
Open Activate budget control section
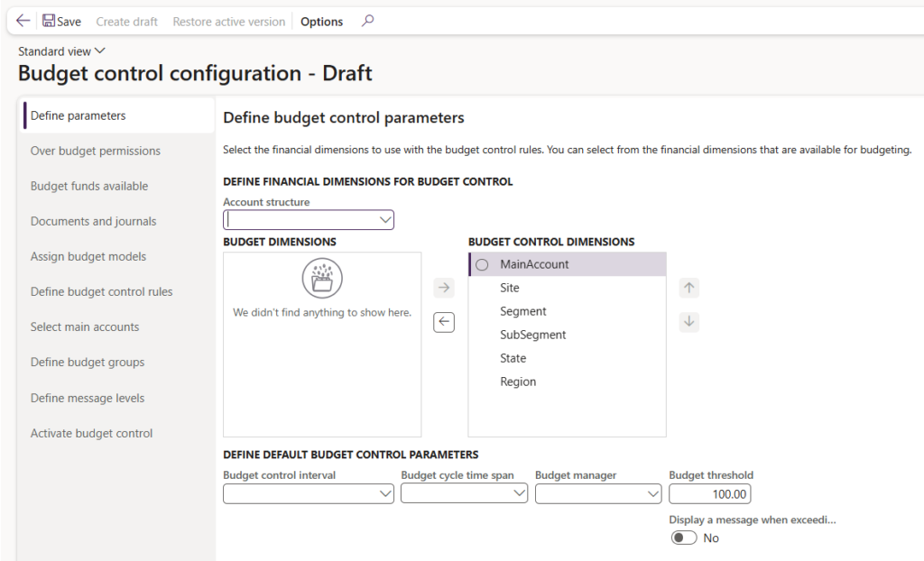(x=91, y=433)
